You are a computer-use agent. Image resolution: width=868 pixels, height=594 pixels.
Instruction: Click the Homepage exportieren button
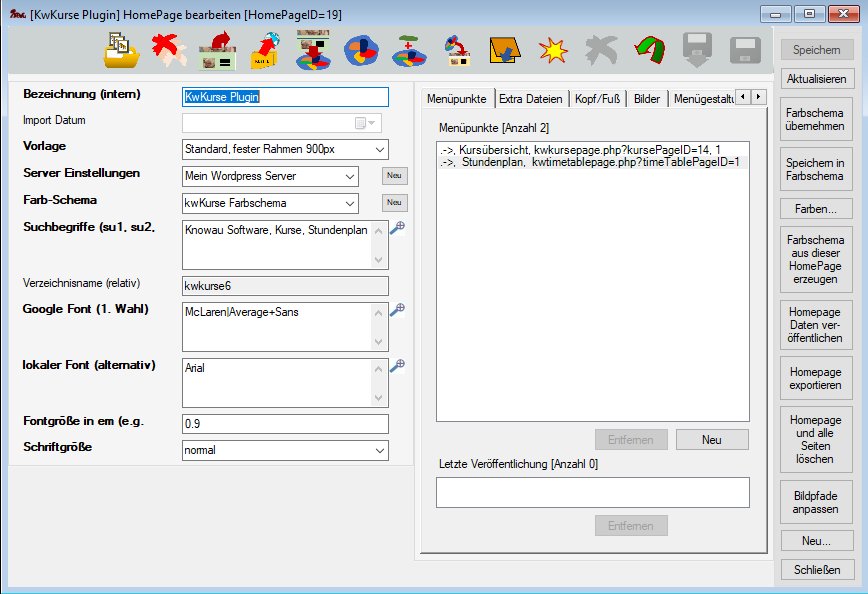[x=816, y=378]
